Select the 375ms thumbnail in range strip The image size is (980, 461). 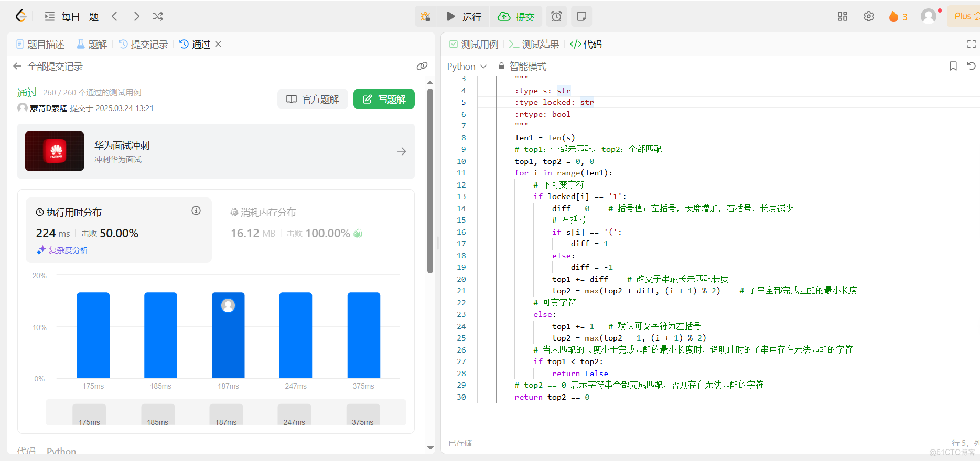click(363, 414)
